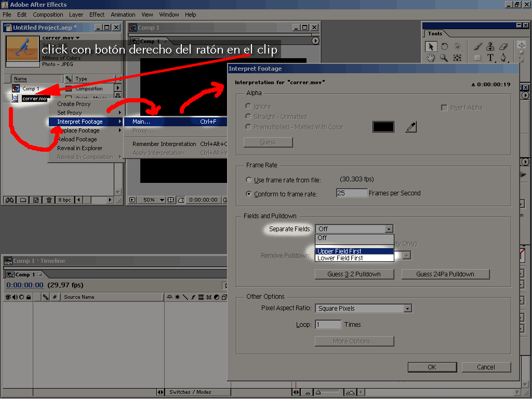
Task: Open the Pixel Aspect Ratio dropdown
Action: click(363, 309)
